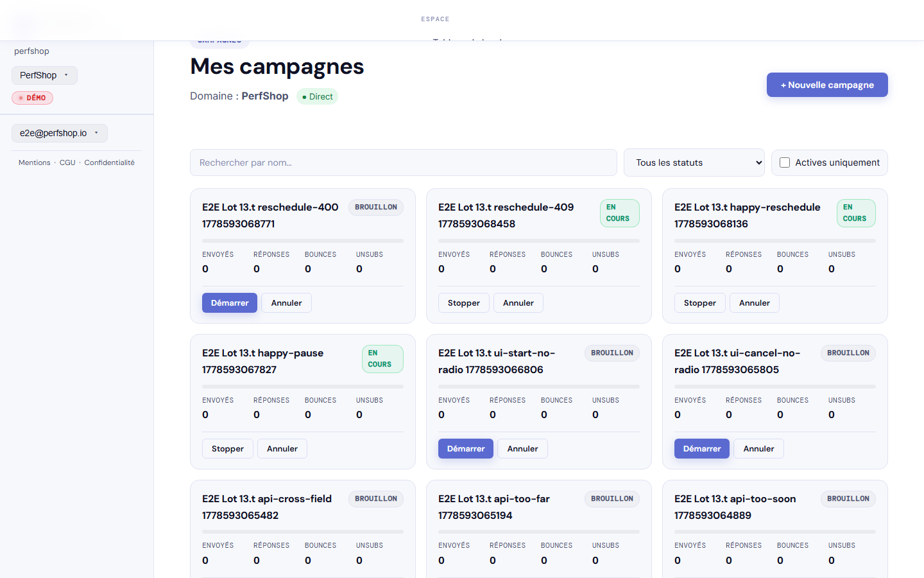
Task: Click BROUILLON badge on ui-start-no-radio card
Action: tap(612, 353)
